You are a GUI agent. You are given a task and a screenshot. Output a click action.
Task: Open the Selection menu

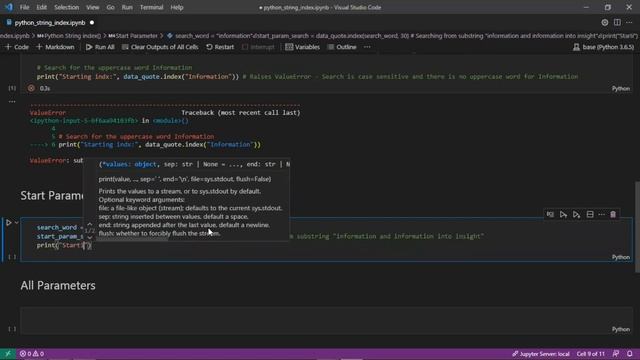click(67, 7)
